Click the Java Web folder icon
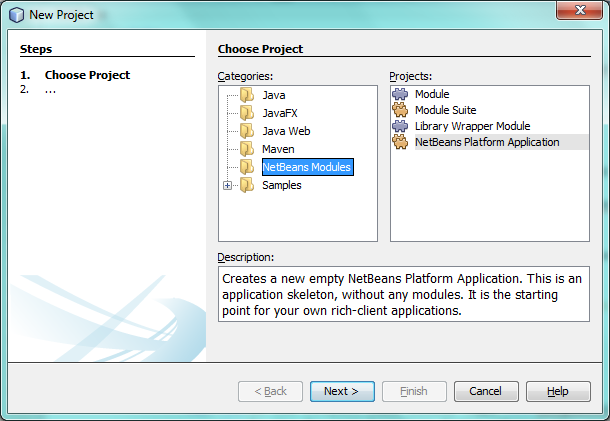This screenshot has width=610, height=421. 247,131
